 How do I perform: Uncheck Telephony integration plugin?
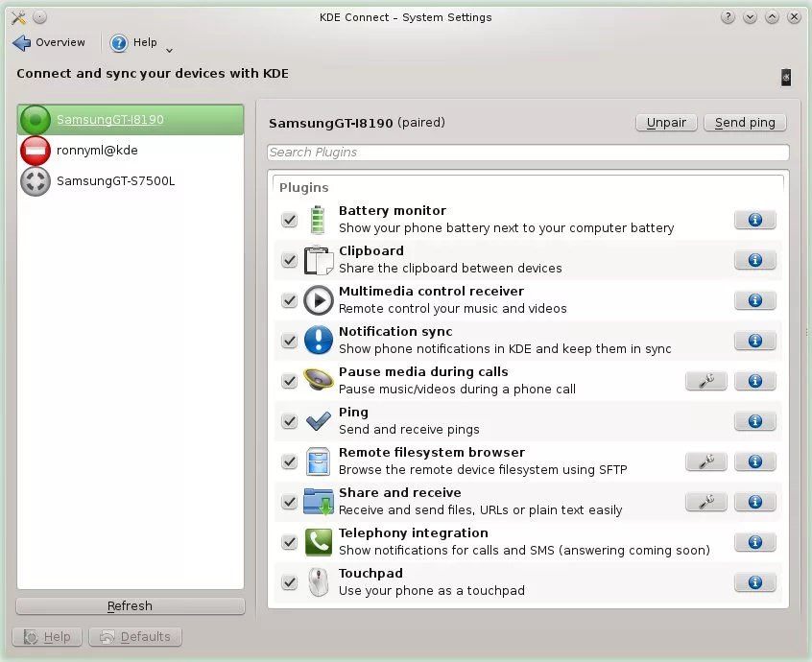(289, 542)
